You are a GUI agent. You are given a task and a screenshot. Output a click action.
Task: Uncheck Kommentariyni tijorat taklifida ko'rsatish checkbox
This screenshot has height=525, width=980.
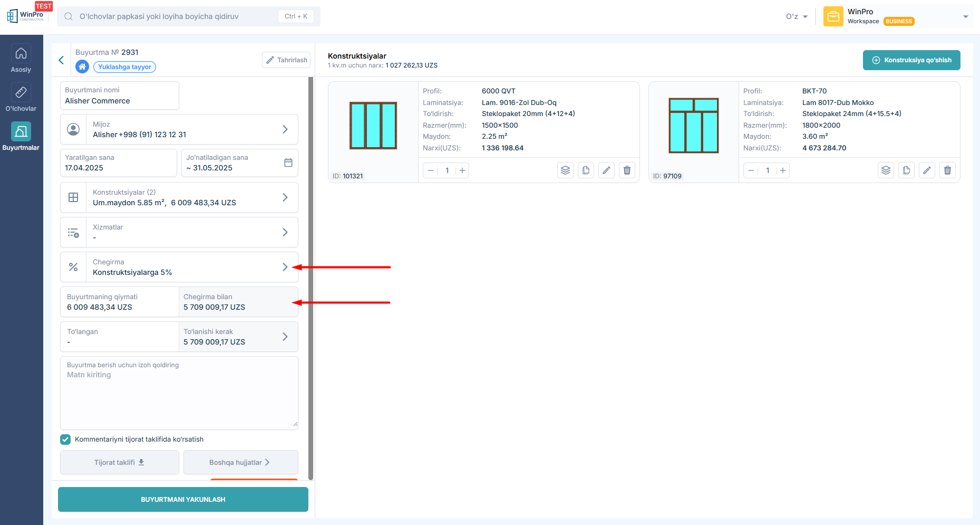[65, 440]
